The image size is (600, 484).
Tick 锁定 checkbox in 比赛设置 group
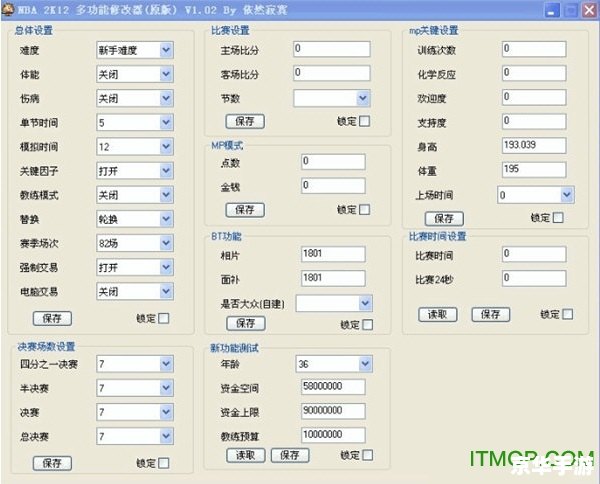(x=365, y=121)
